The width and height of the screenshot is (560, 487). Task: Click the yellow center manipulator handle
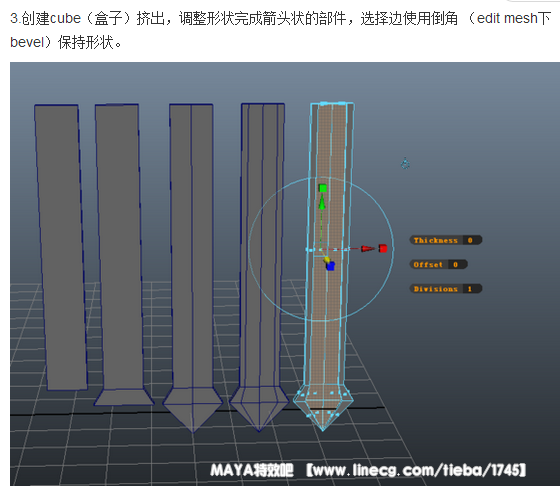(326, 260)
